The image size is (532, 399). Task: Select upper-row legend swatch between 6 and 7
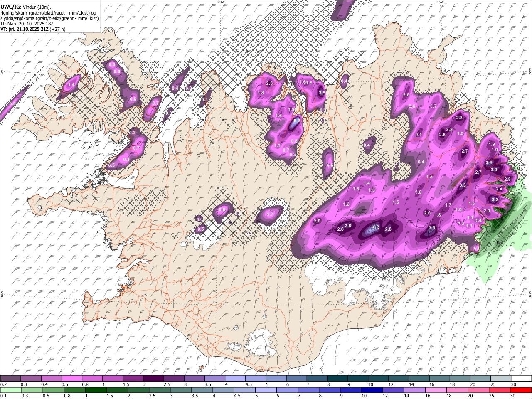pyautogui.click(x=296, y=379)
